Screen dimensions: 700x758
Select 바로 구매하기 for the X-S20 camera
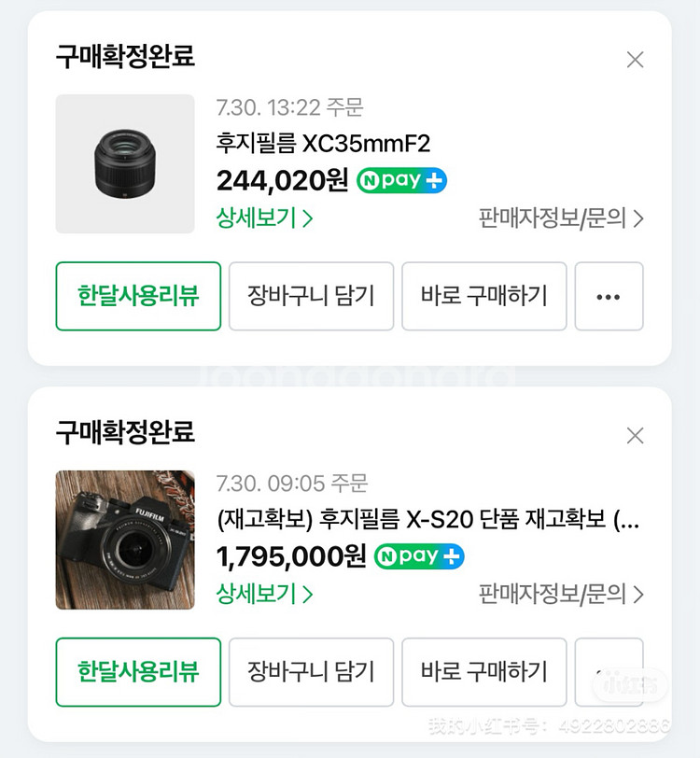(483, 672)
